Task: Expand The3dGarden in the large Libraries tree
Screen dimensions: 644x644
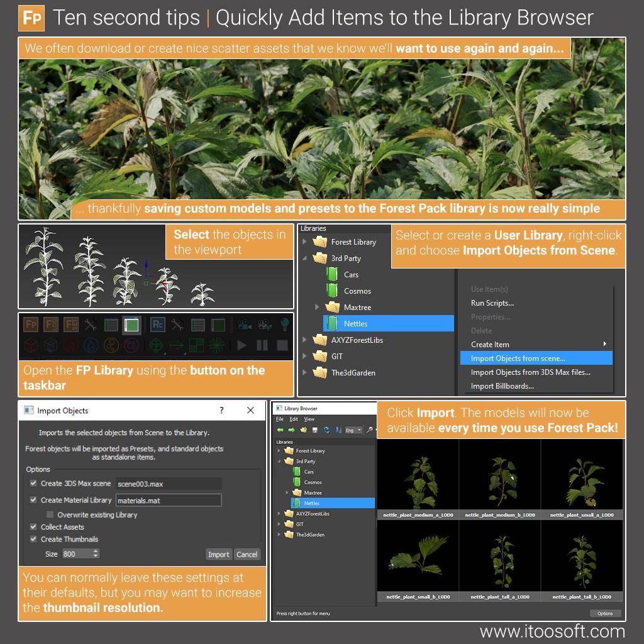Action: point(304,372)
